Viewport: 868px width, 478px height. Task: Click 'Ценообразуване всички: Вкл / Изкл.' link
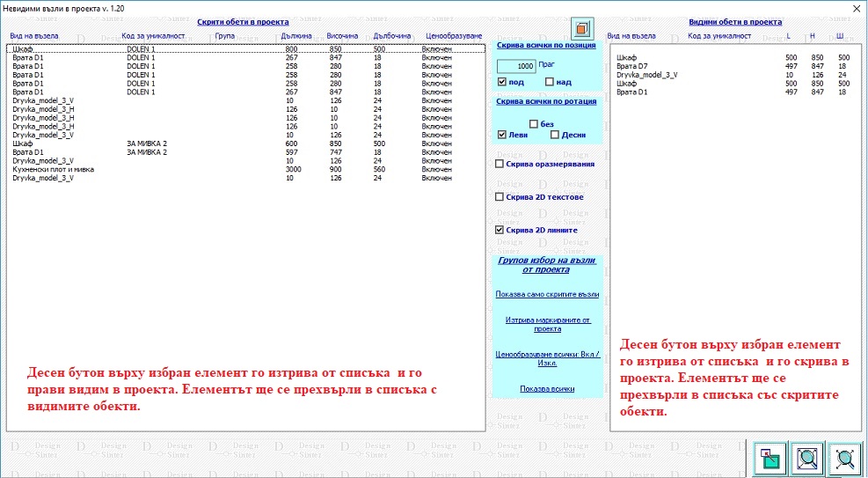coord(548,359)
